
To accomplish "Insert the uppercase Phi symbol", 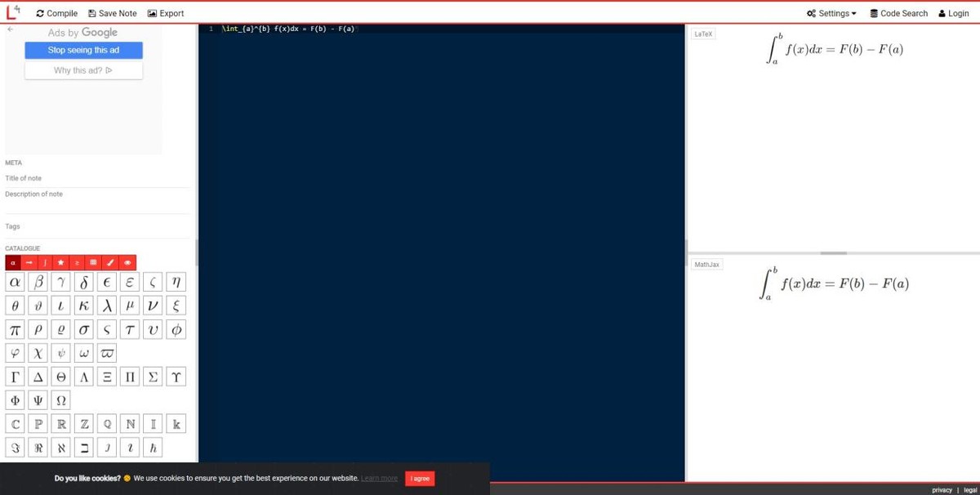I will point(15,401).
